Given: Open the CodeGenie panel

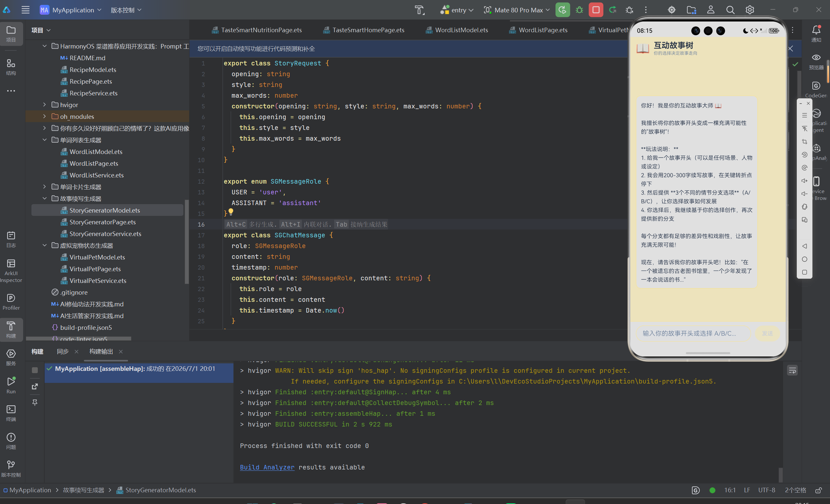Looking at the screenshot, I should tap(816, 90).
